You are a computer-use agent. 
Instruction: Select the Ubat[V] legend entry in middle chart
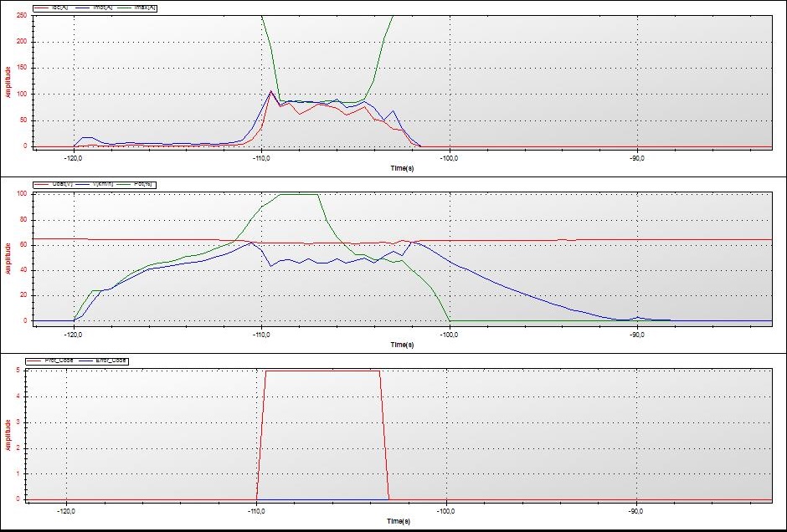pyautogui.click(x=64, y=184)
